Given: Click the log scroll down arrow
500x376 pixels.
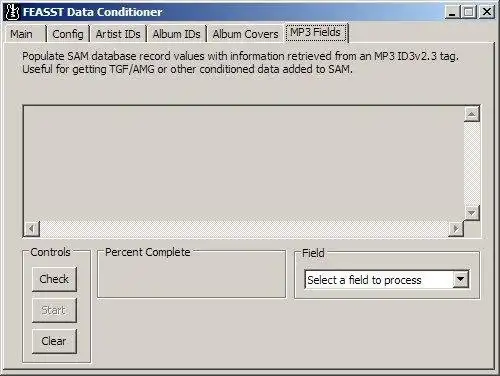Looking at the screenshot, I should pyautogui.click(x=472, y=213).
